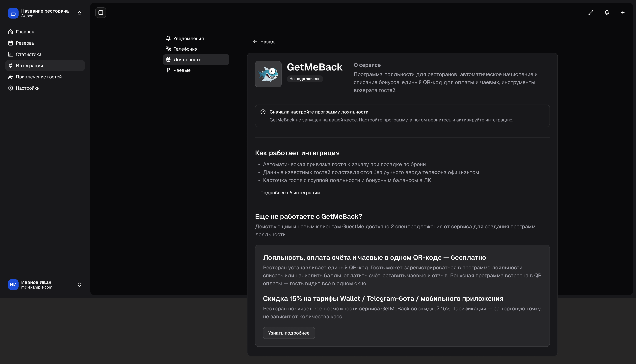Open Настройки in the sidebar

[x=45, y=88]
